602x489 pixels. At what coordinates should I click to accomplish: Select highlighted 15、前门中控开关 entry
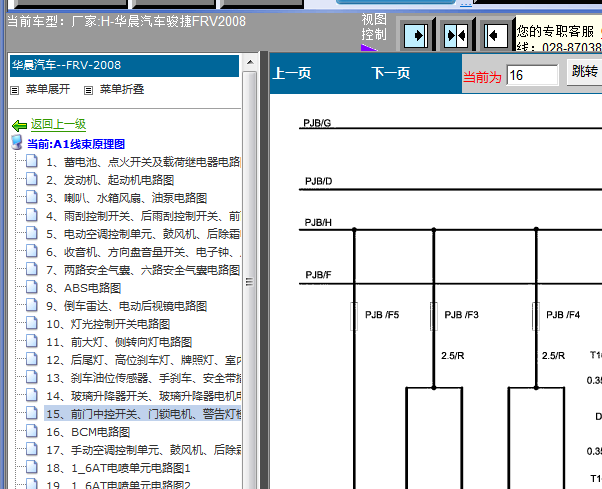[x=143, y=414]
